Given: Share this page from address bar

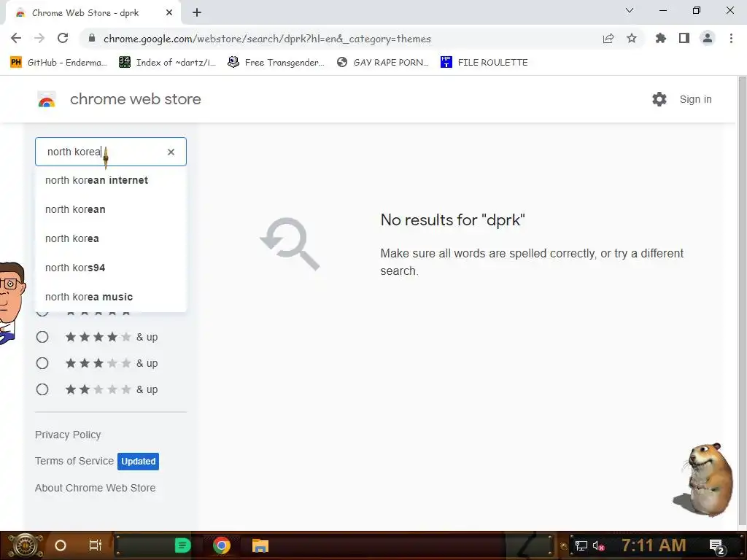Looking at the screenshot, I should point(608,39).
